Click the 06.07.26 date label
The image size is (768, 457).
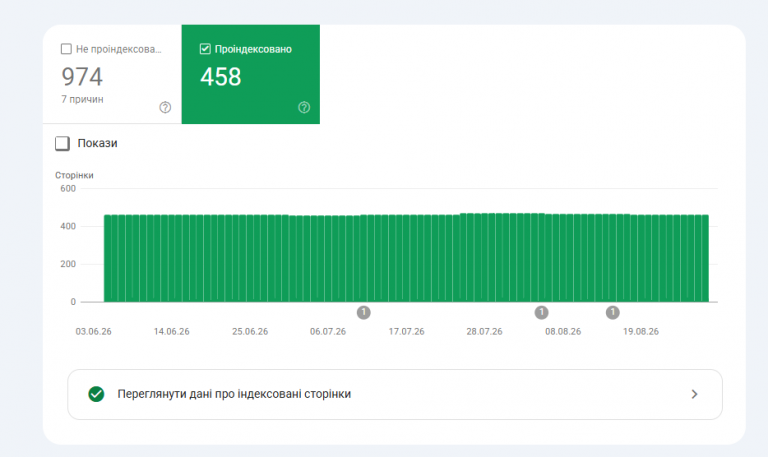(x=328, y=332)
